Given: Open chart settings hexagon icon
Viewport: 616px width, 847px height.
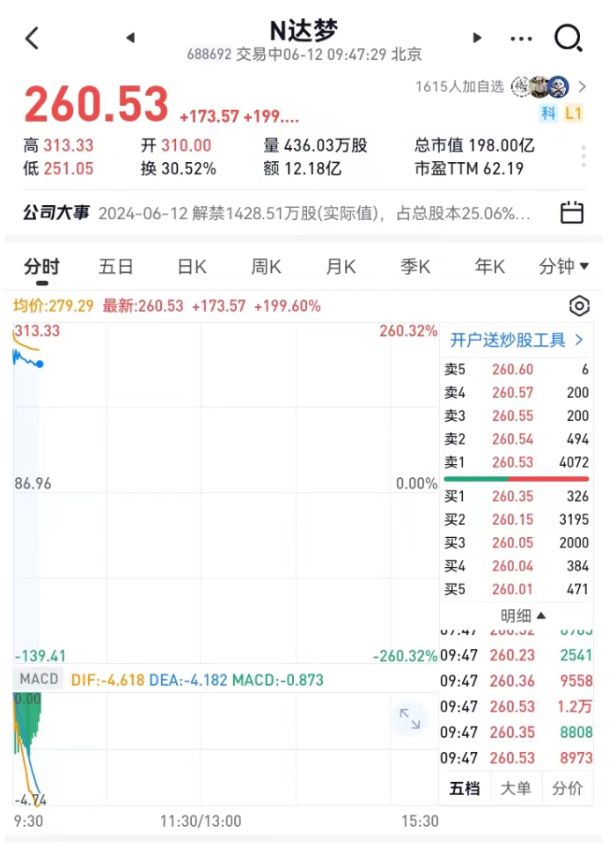Looking at the screenshot, I should pyautogui.click(x=579, y=306).
